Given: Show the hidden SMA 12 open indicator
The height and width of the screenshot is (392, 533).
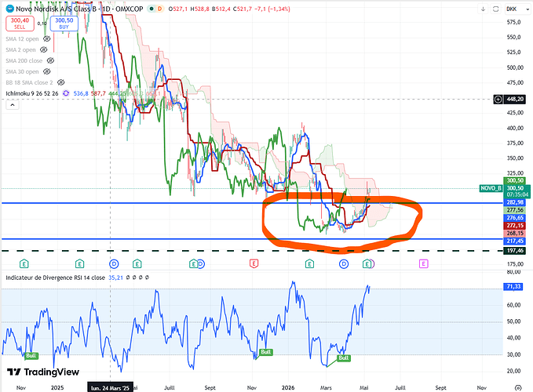Looking at the screenshot, I should (x=46, y=38).
